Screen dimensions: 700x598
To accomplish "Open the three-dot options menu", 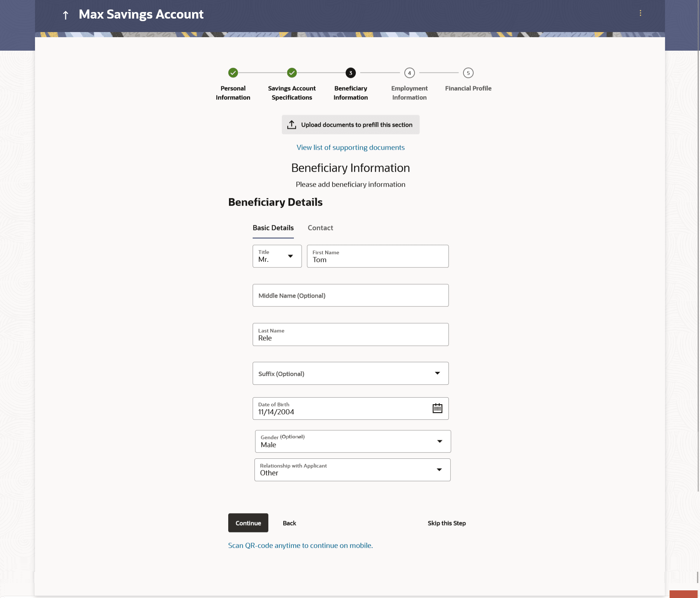I will (x=640, y=13).
